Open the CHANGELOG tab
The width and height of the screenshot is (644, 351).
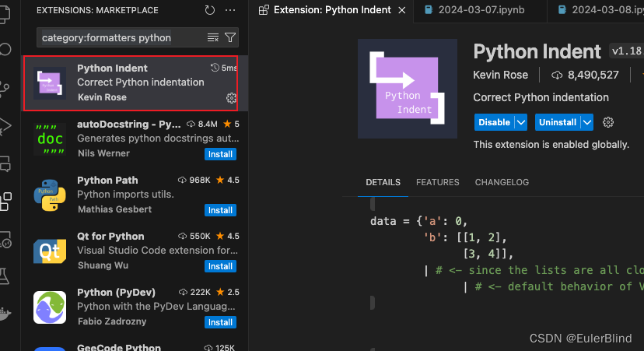click(x=502, y=182)
